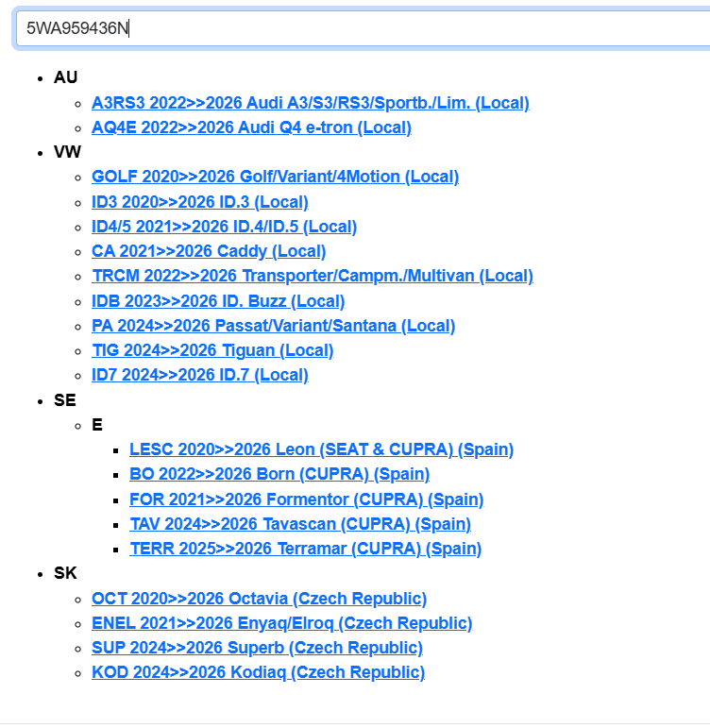Choose the ID.4/ID.5 2021-2026 link
710x728 pixels.
pos(224,227)
